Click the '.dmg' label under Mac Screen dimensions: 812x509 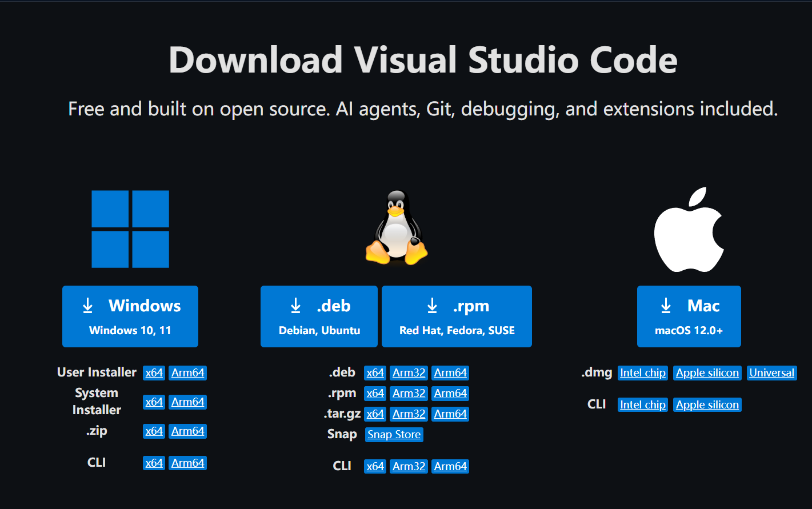click(597, 372)
